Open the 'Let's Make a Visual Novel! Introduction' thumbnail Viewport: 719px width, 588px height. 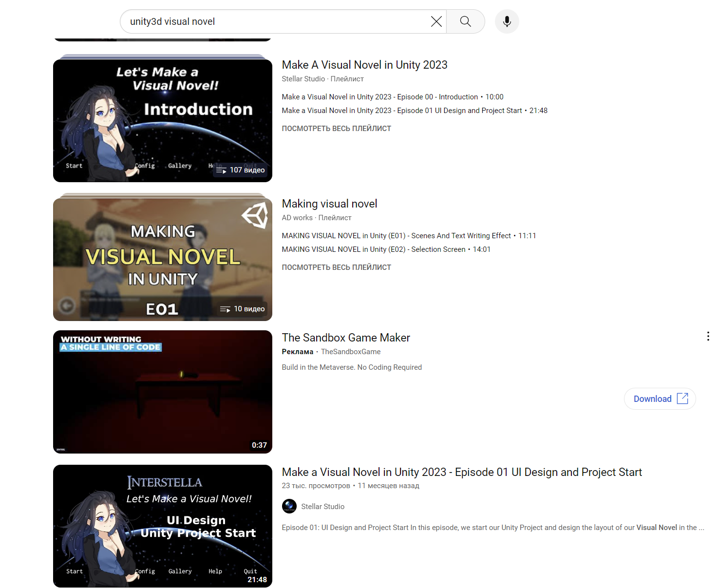click(x=163, y=121)
